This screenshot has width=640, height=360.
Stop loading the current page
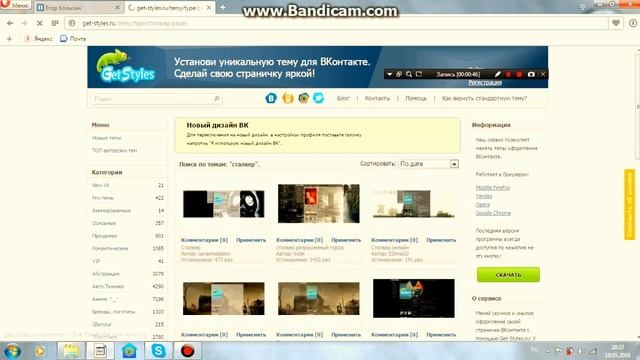(x=40, y=23)
